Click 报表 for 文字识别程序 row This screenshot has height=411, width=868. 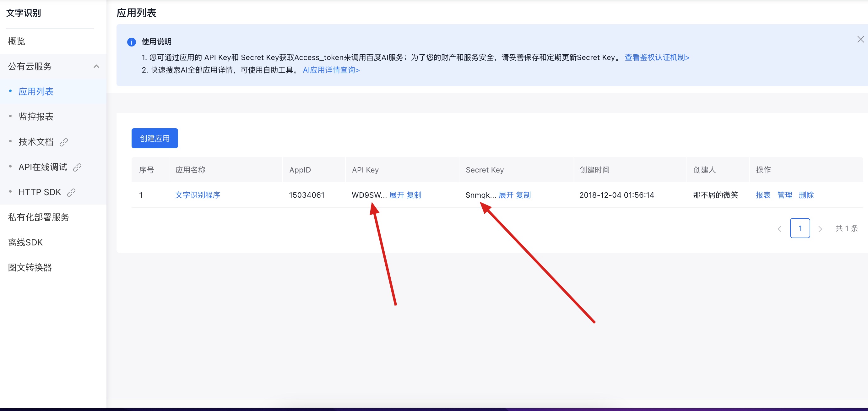click(763, 195)
